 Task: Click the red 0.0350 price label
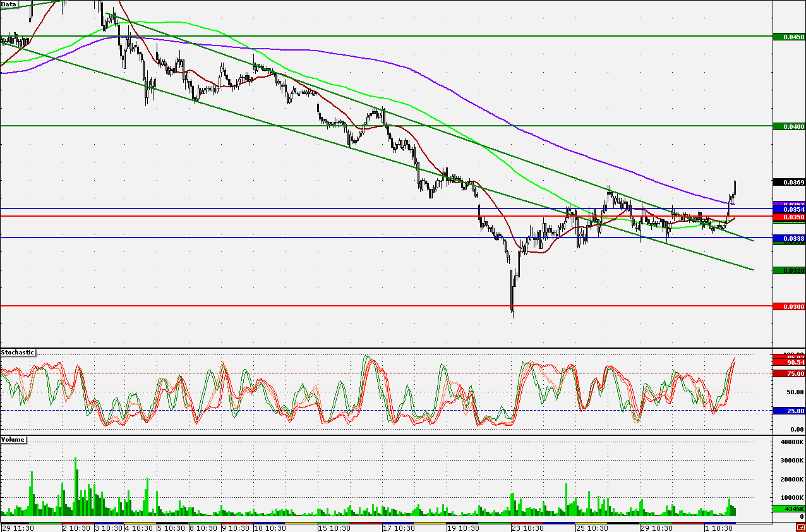tap(790, 217)
